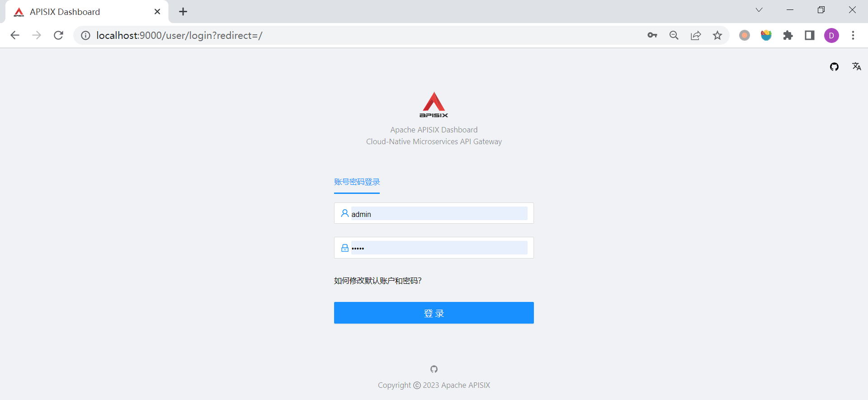Click the Apache APISIX Dashboard title text
Viewport: 868px width, 400px height.
click(x=434, y=130)
